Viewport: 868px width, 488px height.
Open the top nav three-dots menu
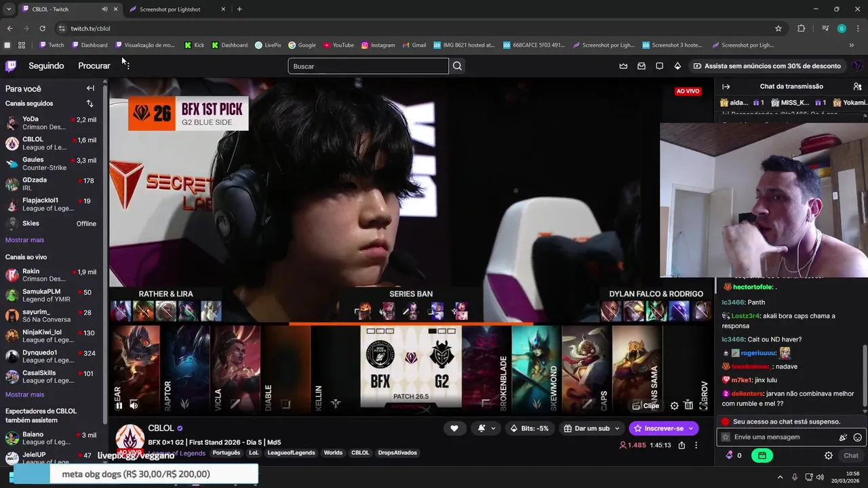pos(127,66)
